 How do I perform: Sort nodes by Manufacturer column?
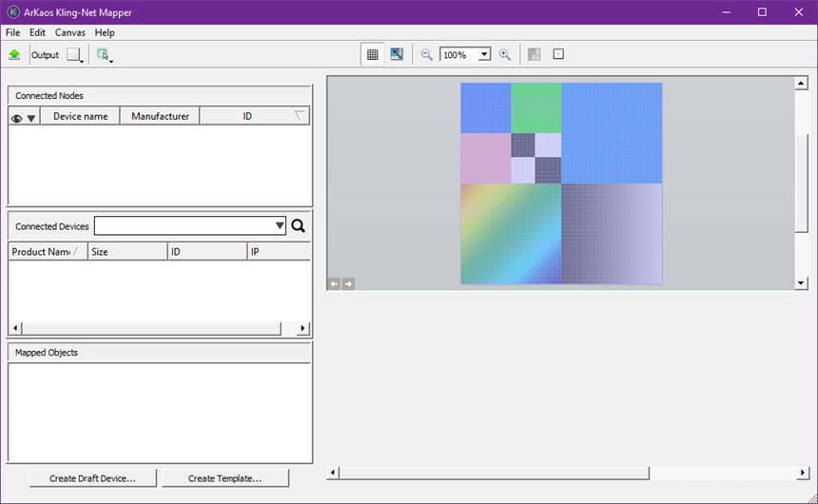coord(160,116)
